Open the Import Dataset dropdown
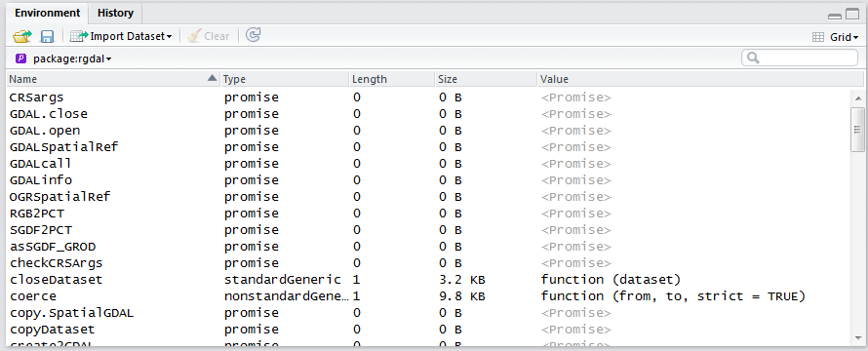The image size is (868, 351). coord(121,36)
